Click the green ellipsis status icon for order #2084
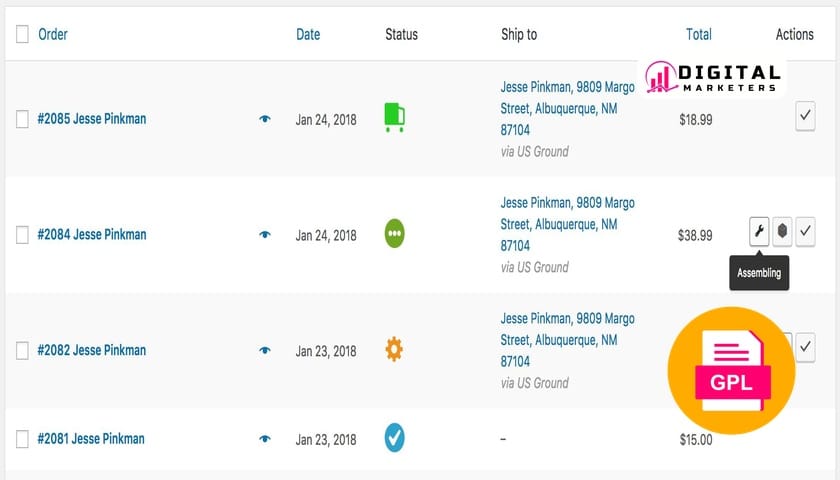Screen dimensions: 840x480 [x=394, y=234]
